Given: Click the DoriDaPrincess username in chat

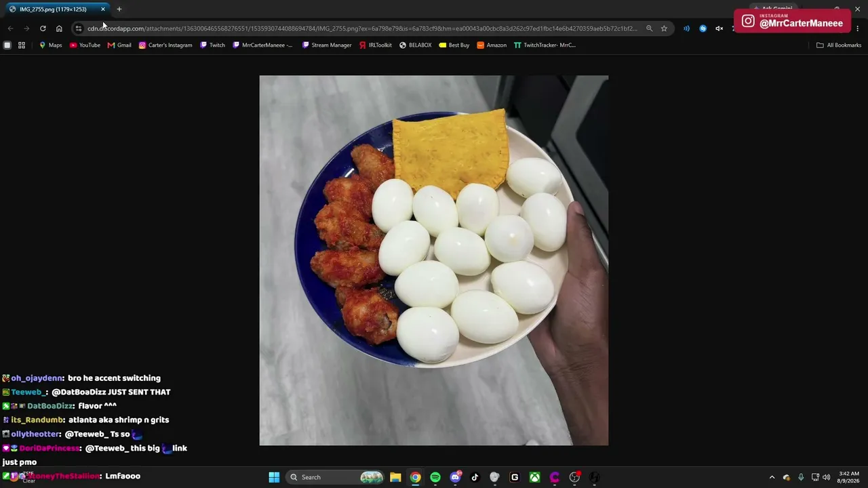Looking at the screenshot, I should [x=50, y=449].
